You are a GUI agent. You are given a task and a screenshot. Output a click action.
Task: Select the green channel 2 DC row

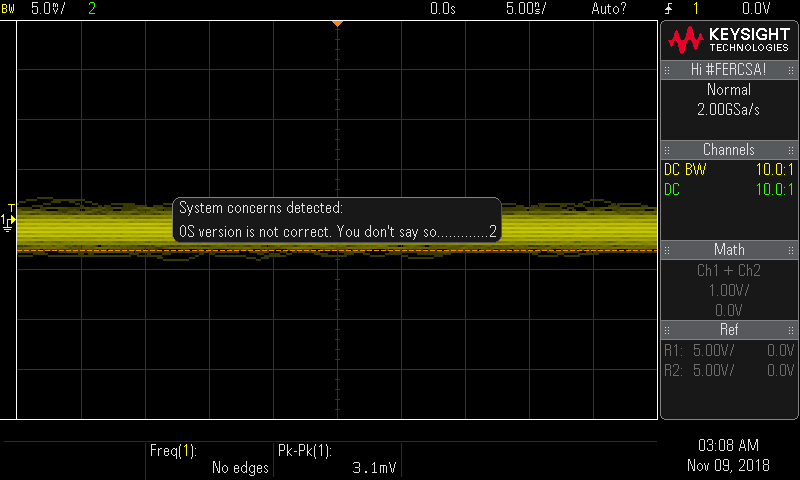click(x=729, y=189)
